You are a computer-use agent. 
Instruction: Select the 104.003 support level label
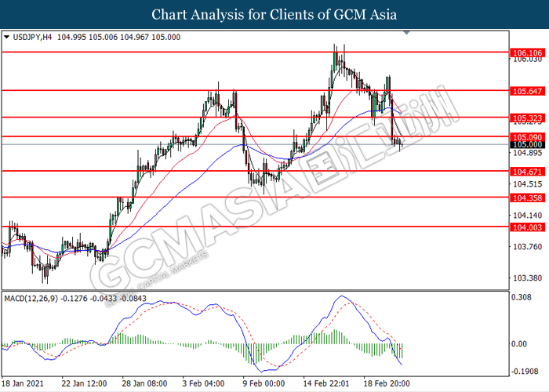[527, 227]
